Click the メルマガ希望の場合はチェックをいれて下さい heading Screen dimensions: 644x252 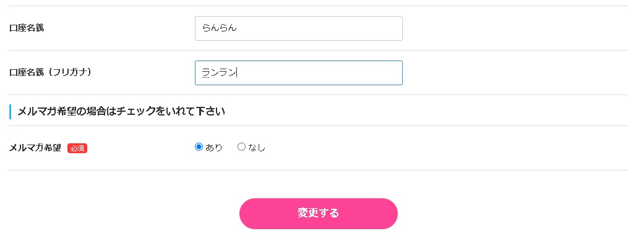point(121,112)
